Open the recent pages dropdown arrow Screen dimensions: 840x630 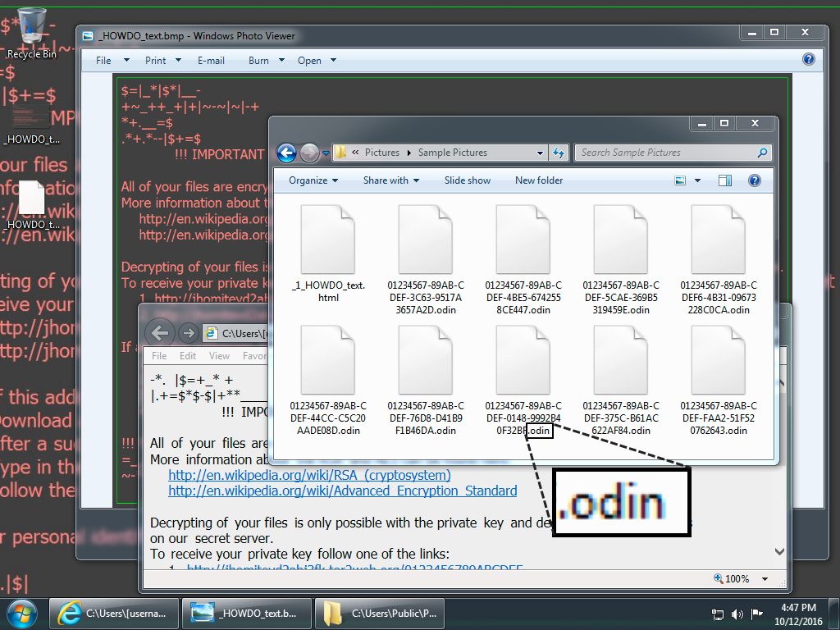(326, 153)
